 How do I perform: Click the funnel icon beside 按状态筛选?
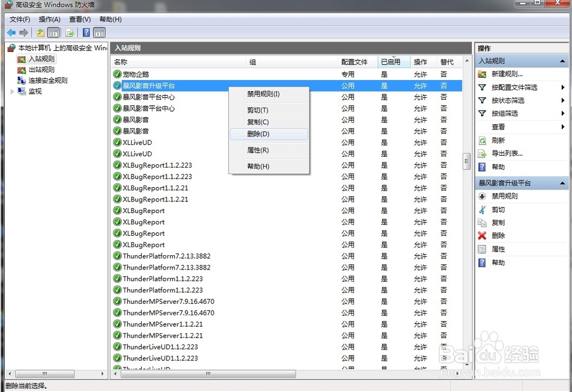click(482, 100)
